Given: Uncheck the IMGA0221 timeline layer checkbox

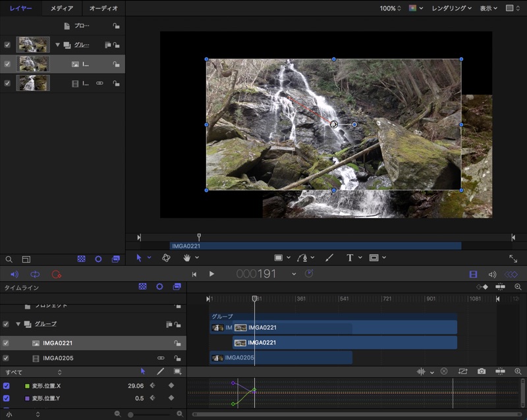Looking at the screenshot, I should click(6, 343).
